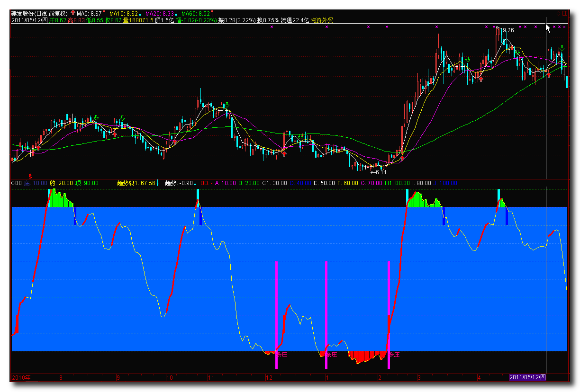
Task: Click the 豹: 20.00 indicator value
Action: click(62, 183)
